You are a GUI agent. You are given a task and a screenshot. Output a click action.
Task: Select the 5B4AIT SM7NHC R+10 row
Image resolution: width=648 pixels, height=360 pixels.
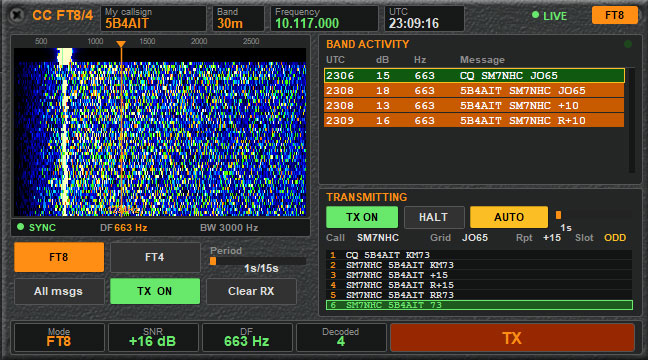point(474,120)
